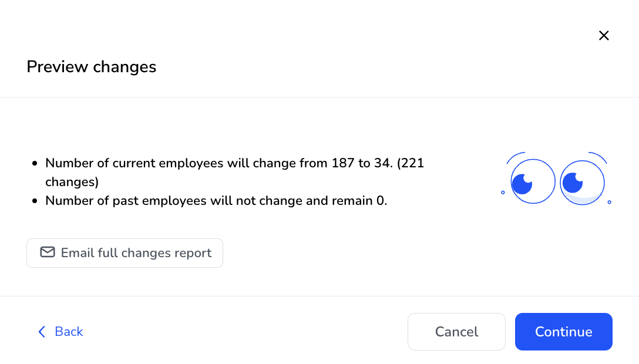
Task: Continue with the previewed changes
Action: click(x=564, y=332)
